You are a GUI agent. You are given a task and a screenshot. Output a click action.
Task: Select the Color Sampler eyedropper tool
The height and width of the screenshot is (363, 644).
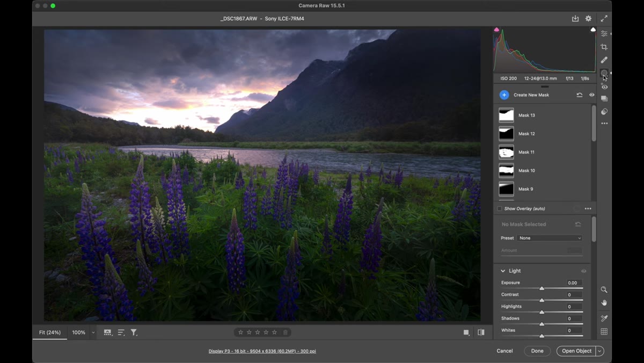click(604, 318)
